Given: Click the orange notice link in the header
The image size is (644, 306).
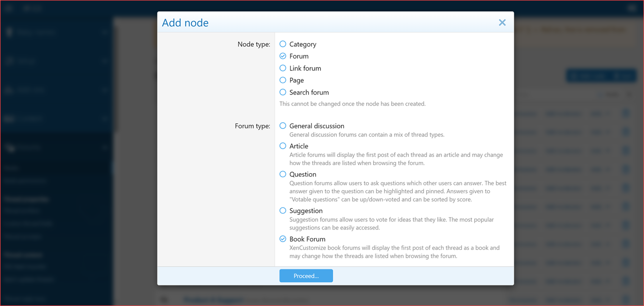Looking at the screenshot, I should coord(583,30).
